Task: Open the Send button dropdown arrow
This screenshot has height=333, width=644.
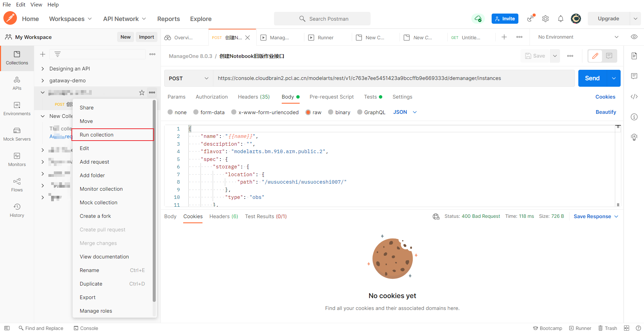Action: coord(614,78)
